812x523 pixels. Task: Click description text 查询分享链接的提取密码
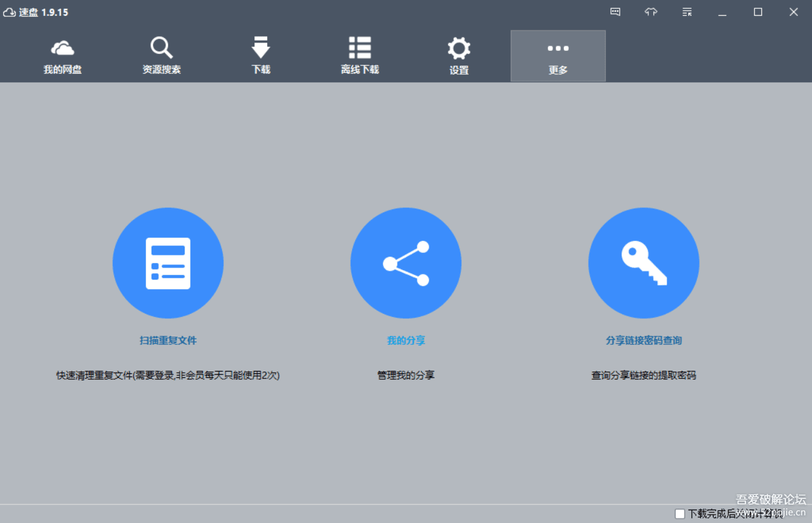pos(644,375)
